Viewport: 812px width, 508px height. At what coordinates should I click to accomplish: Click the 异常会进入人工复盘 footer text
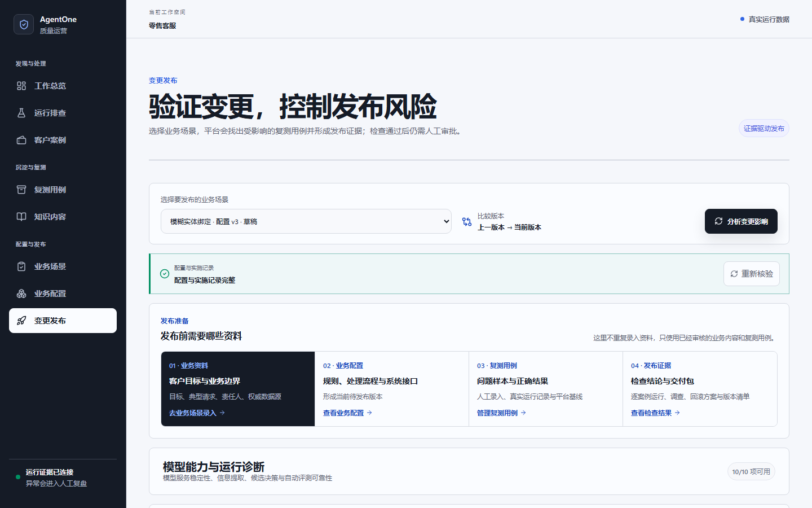(x=56, y=483)
